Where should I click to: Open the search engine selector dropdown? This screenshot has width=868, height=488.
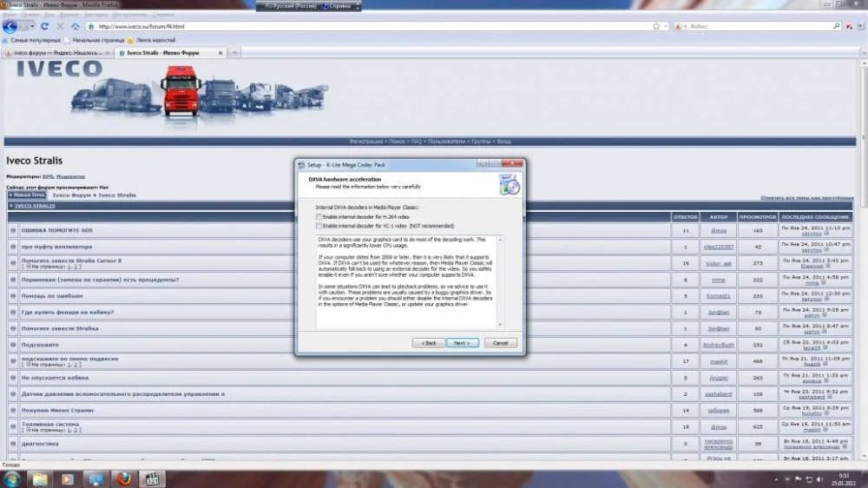click(681, 26)
